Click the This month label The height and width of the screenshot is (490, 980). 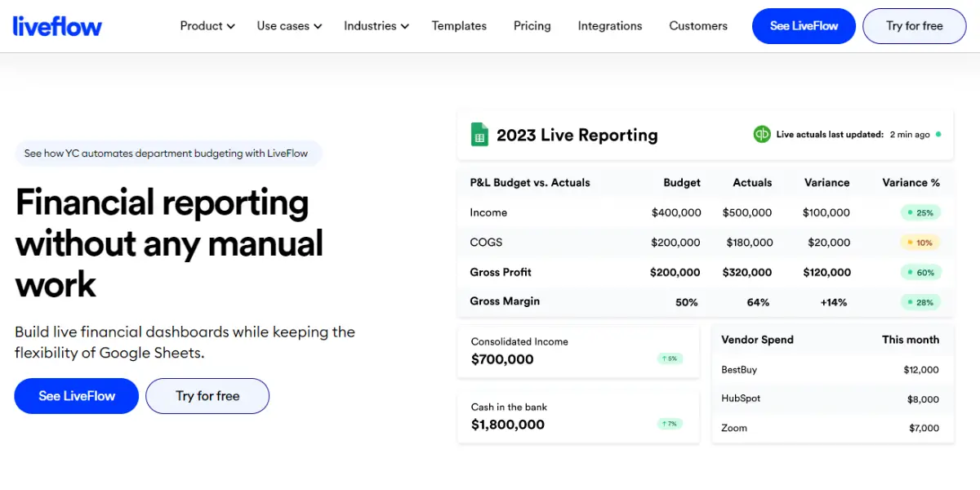pyautogui.click(x=911, y=340)
